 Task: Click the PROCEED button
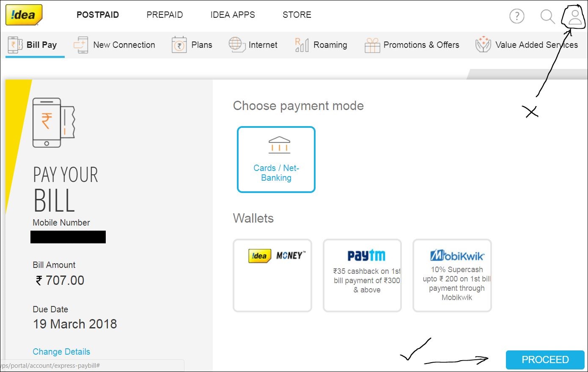(545, 360)
